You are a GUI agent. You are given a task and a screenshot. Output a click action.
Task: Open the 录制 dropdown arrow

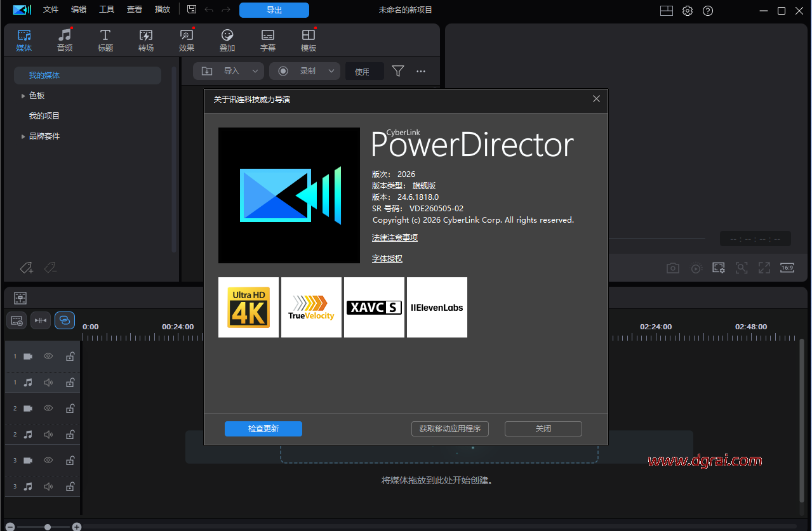pyautogui.click(x=331, y=71)
